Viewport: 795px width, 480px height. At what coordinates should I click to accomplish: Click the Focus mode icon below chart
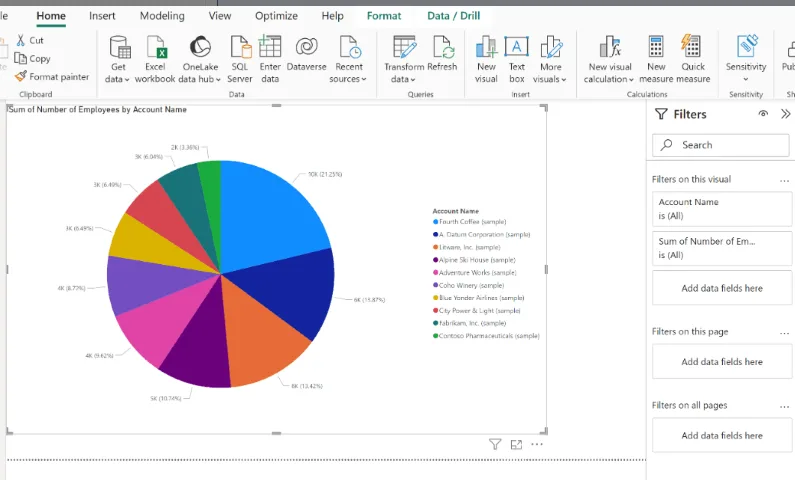516,445
